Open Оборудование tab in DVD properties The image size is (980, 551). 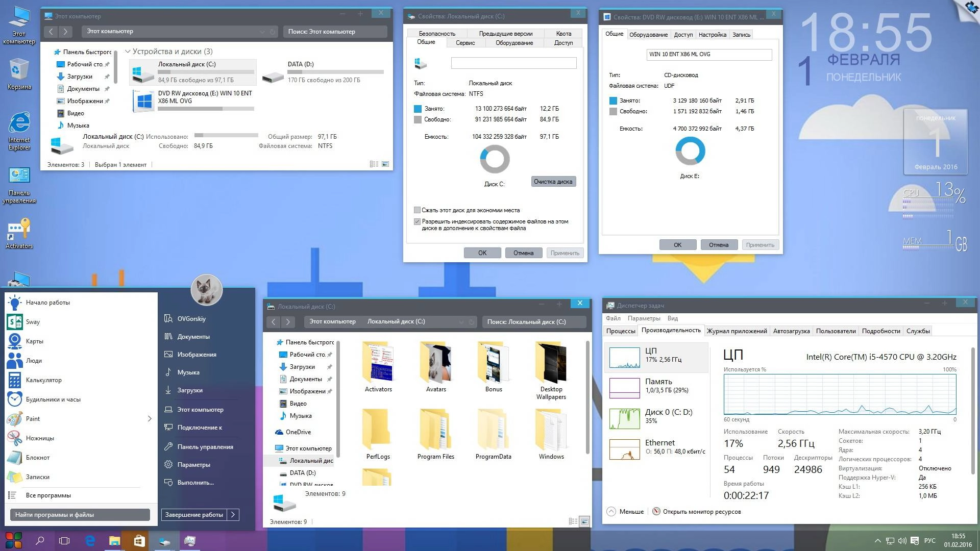(x=648, y=35)
